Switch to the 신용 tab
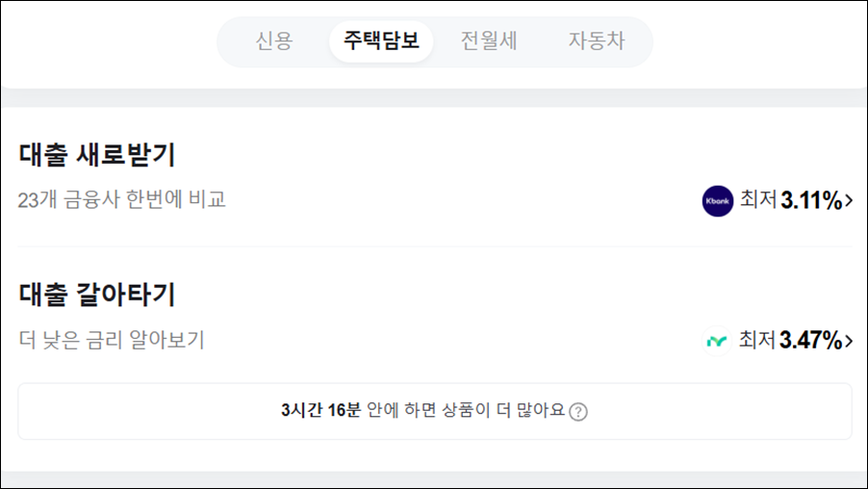This screenshot has height=489, width=868. point(273,41)
